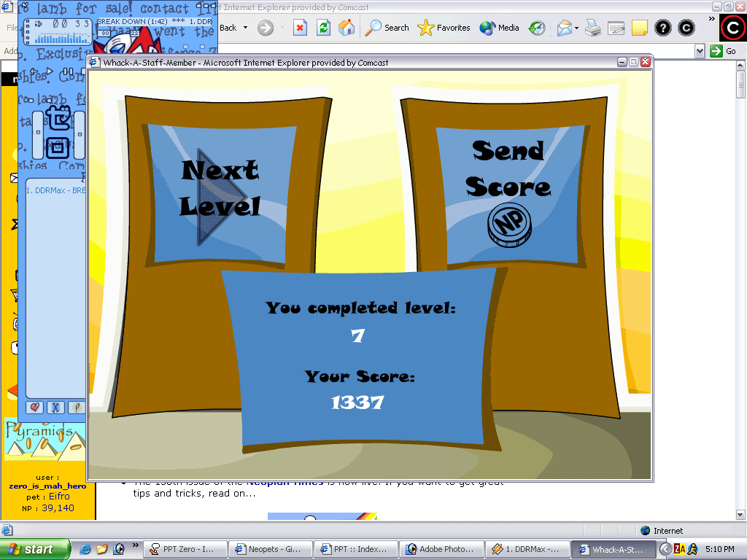Click the Forward arrow in IE toolbar
Viewport: 747px width, 560px height.
tap(266, 28)
